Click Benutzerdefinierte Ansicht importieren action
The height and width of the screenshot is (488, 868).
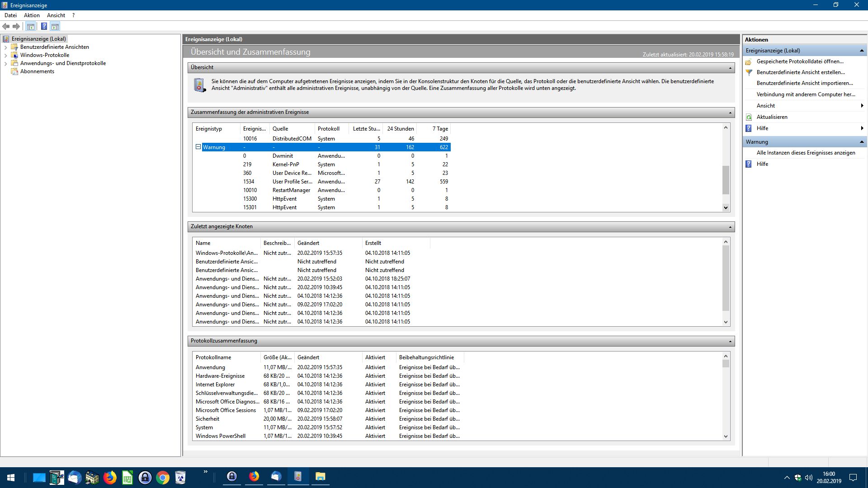tap(805, 83)
